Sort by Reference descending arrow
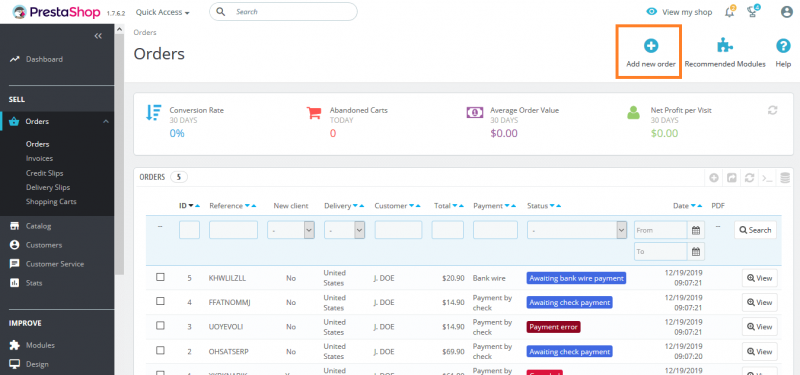 [x=247, y=206]
